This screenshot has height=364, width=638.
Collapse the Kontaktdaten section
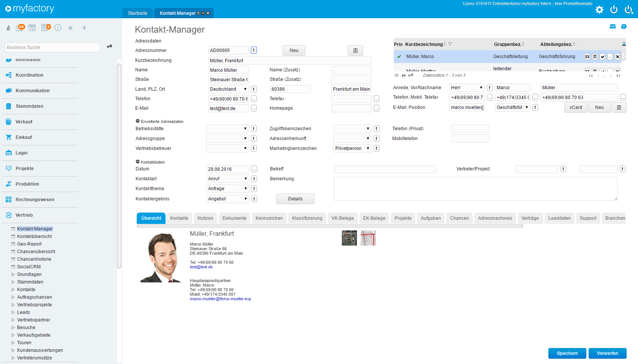coord(137,162)
